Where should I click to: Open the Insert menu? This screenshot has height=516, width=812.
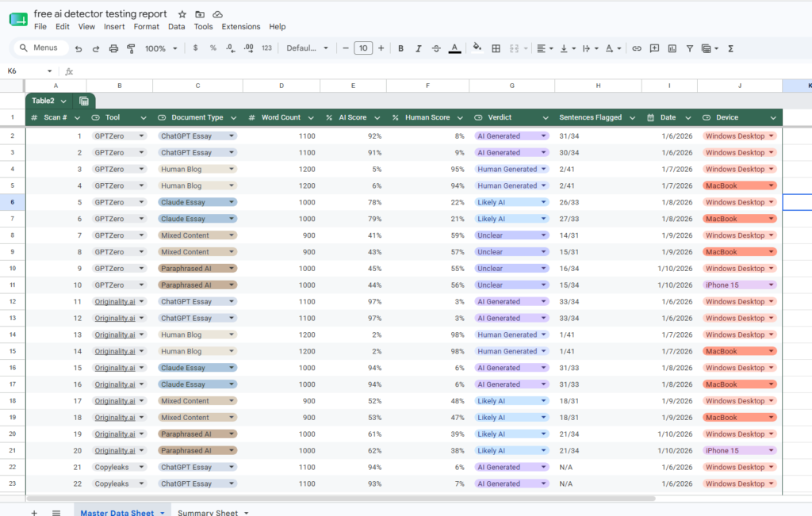point(114,26)
